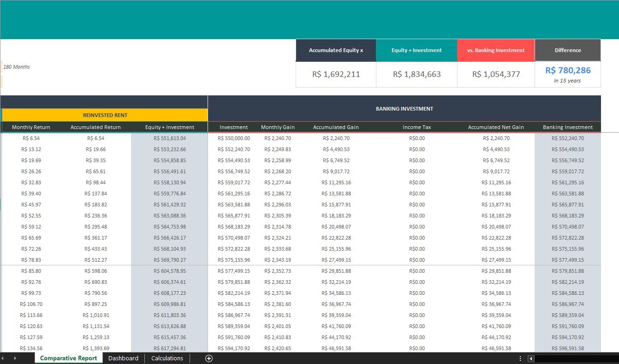Select the Monthly Gain column header
Viewport: 619px width, 364px height.
pos(278,127)
